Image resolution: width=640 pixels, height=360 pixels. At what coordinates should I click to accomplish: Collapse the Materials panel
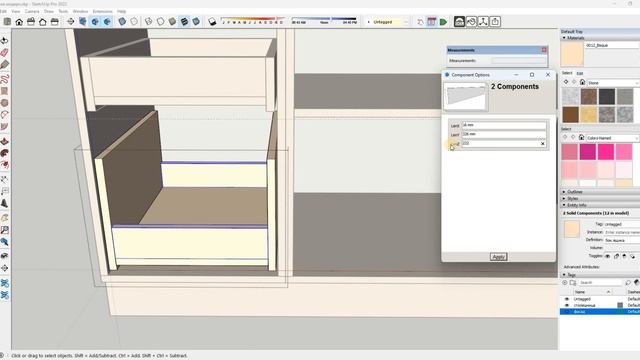coord(564,38)
